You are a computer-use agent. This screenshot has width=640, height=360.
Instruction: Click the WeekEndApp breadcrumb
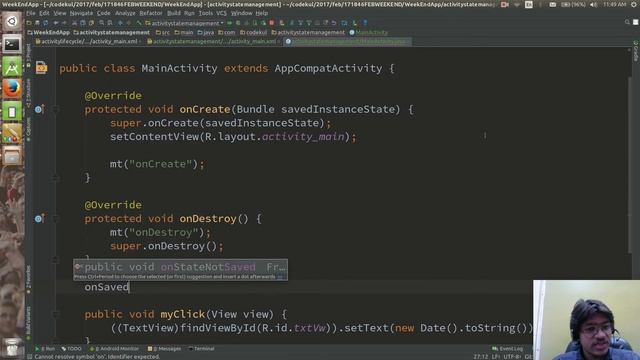click(49, 32)
